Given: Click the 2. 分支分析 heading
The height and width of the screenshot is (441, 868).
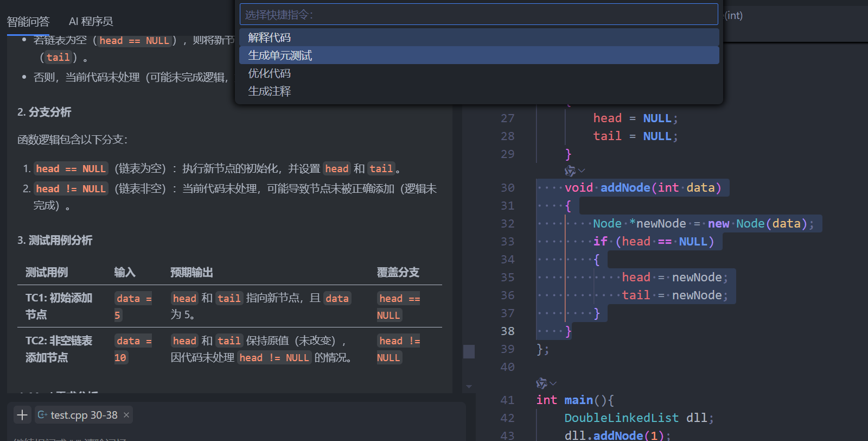Looking at the screenshot, I should 44,112.
